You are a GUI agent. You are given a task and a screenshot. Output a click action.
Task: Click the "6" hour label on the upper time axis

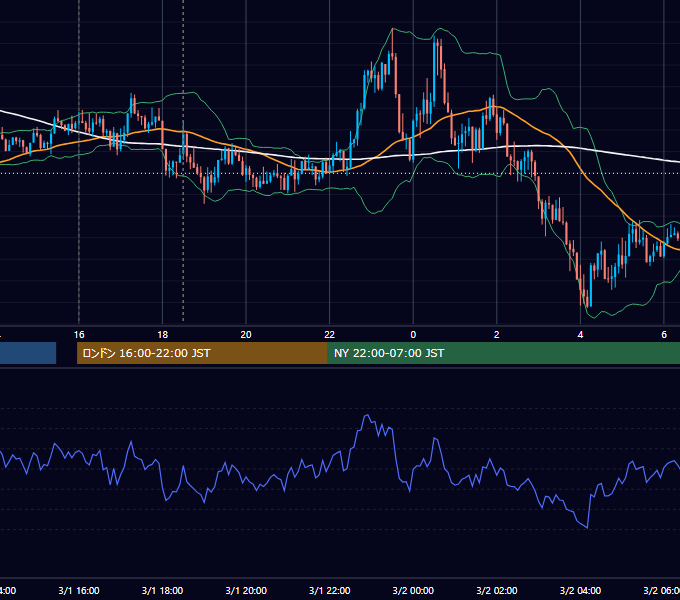tap(664, 335)
